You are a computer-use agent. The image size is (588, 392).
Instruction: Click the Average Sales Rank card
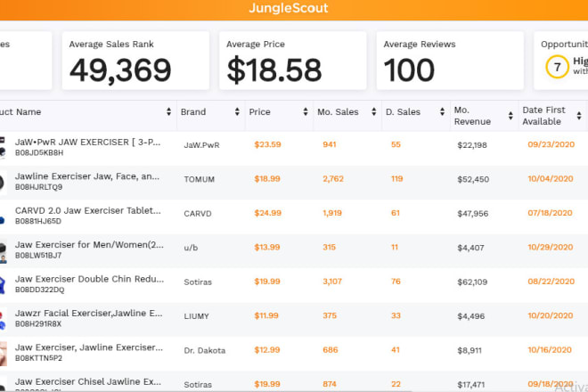[x=135, y=61]
